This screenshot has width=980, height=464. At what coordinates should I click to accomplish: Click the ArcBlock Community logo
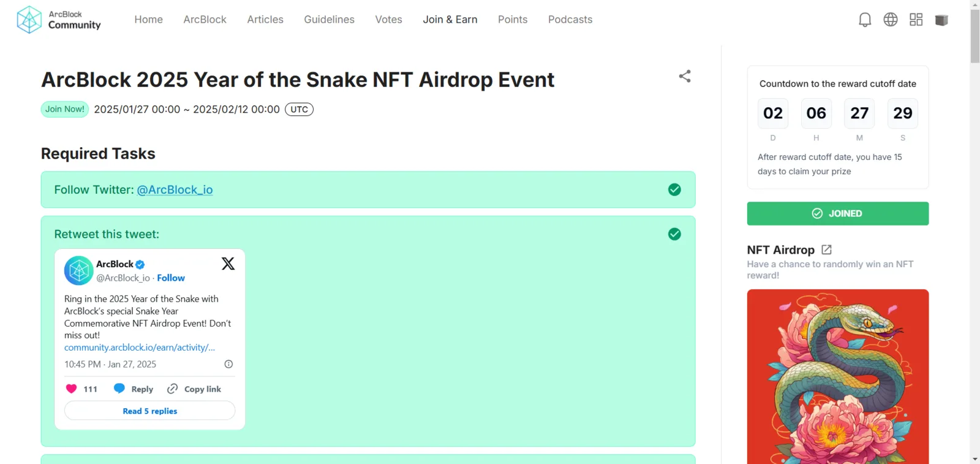click(x=59, y=20)
